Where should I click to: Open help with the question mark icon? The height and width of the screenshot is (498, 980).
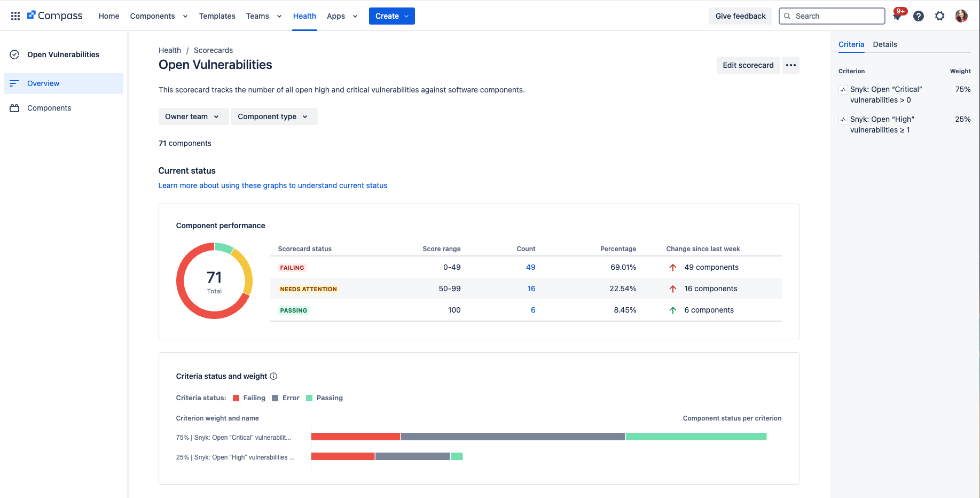(919, 16)
